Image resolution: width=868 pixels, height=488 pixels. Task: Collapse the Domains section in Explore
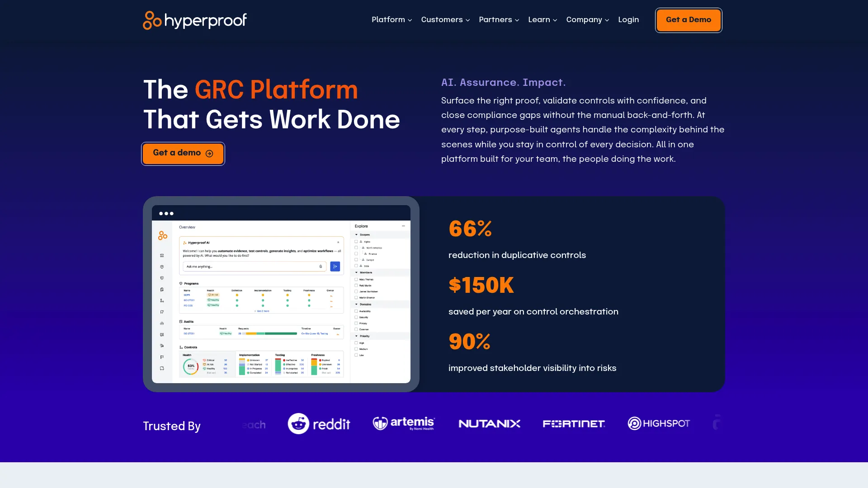356,304
